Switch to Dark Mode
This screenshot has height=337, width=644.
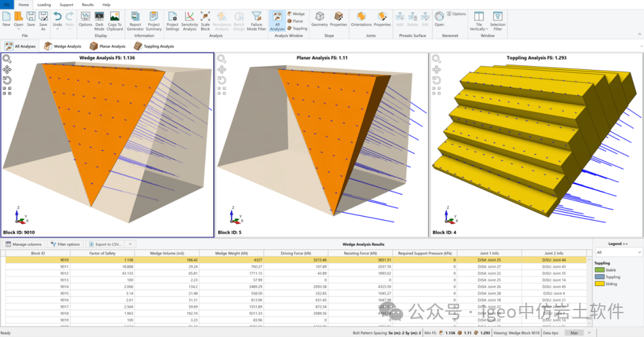[x=100, y=21]
